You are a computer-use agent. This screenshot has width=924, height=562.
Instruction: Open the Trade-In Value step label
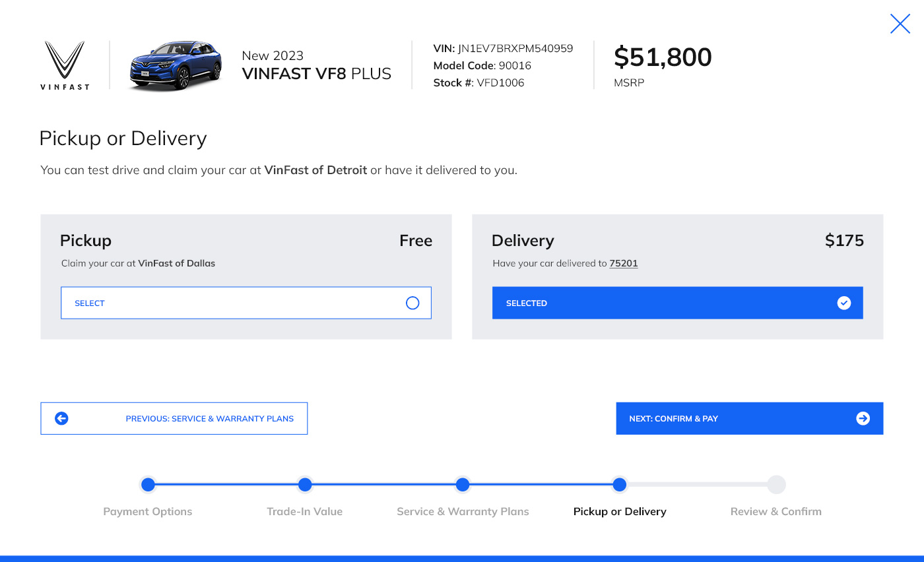(x=305, y=511)
